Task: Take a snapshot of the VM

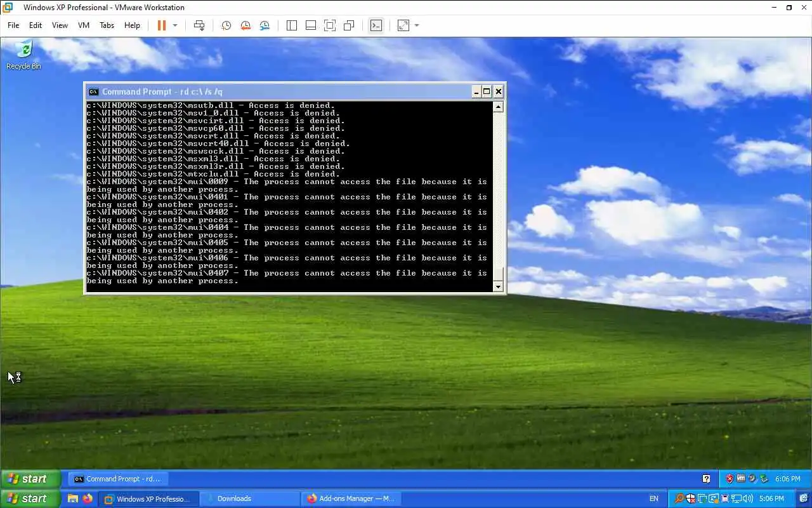Action: tap(226, 25)
